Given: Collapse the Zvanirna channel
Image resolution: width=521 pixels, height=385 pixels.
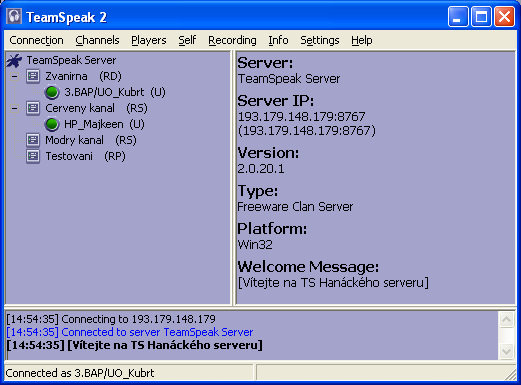Looking at the screenshot, I should (x=14, y=76).
